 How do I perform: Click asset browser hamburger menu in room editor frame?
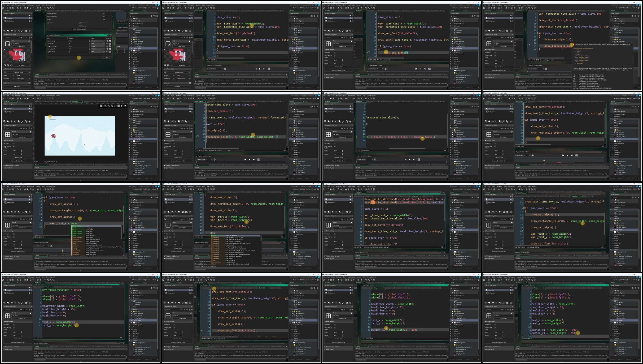[x=157, y=107]
